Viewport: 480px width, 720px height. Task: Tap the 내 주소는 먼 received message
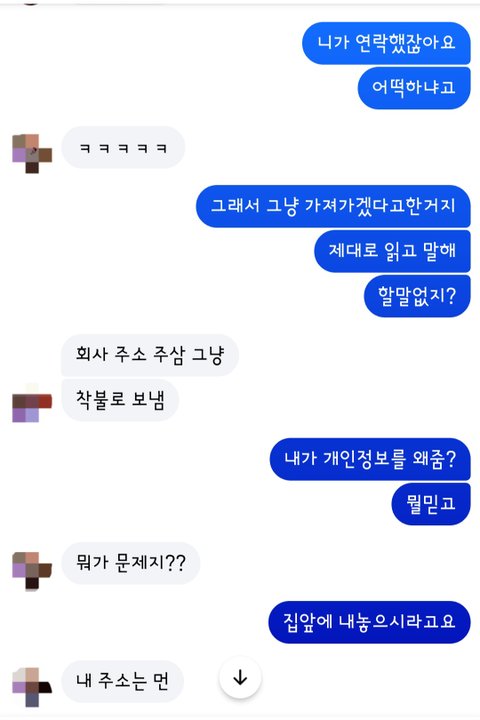tap(123, 681)
